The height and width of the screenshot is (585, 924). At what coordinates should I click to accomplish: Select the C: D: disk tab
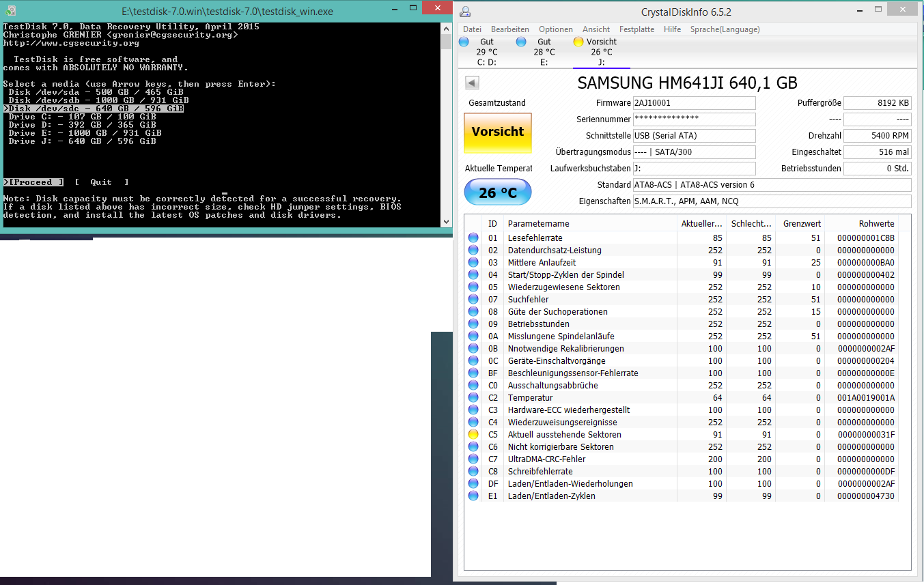486,52
